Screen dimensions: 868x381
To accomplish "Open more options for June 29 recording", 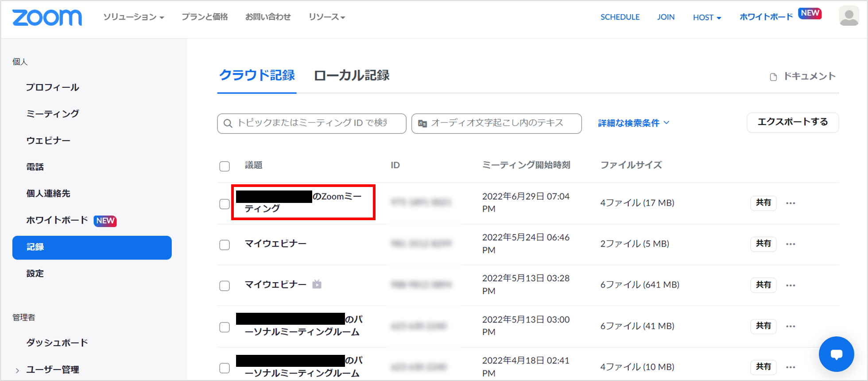I will click(790, 203).
